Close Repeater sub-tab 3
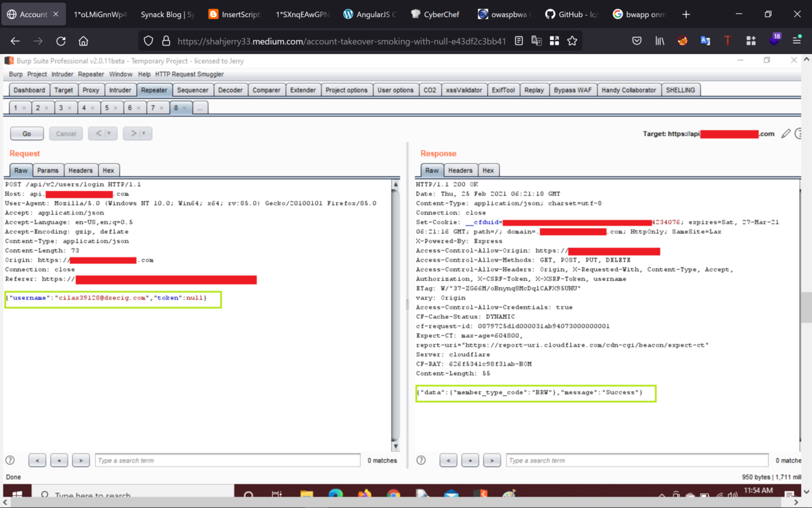 pos(71,108)
